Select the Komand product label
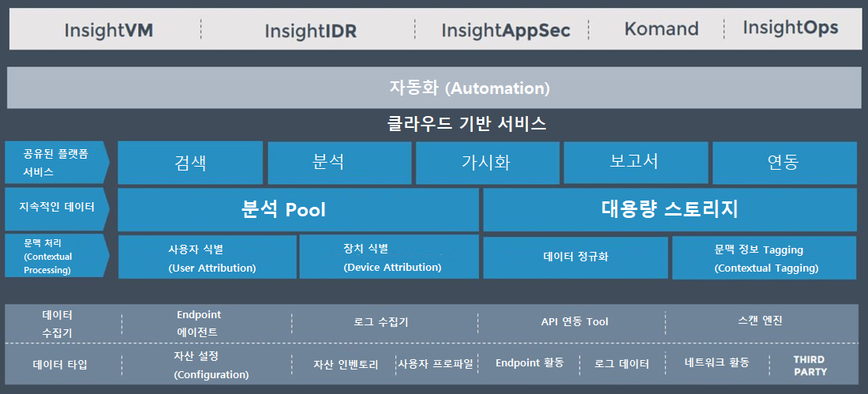Screen dimensions: 868x394 [661, 28]
